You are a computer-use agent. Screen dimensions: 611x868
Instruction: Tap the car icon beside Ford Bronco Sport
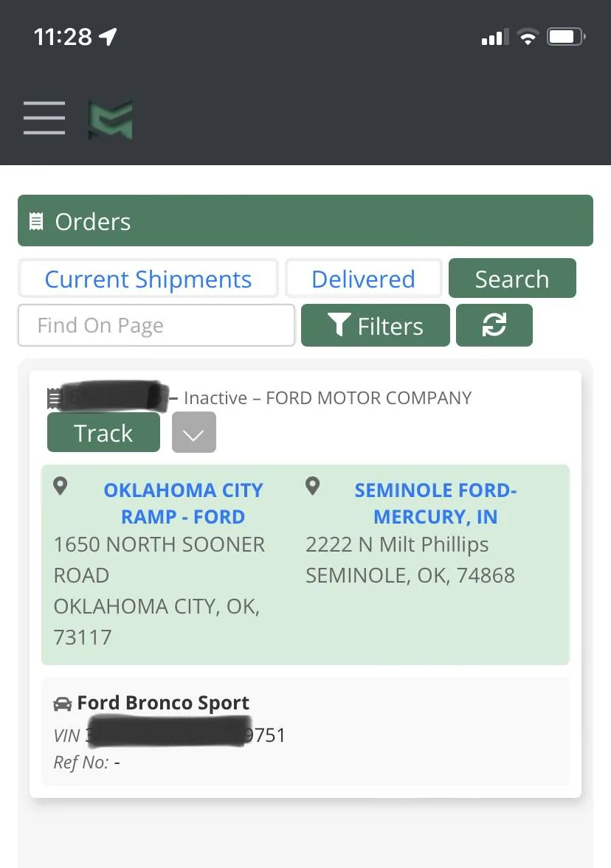click(63, 704)
